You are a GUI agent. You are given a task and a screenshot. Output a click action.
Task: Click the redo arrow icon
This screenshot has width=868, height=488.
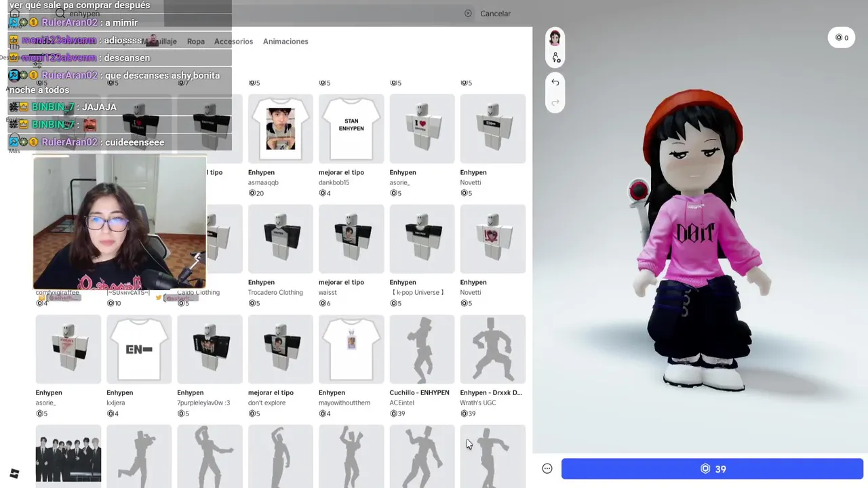point(555,102)
